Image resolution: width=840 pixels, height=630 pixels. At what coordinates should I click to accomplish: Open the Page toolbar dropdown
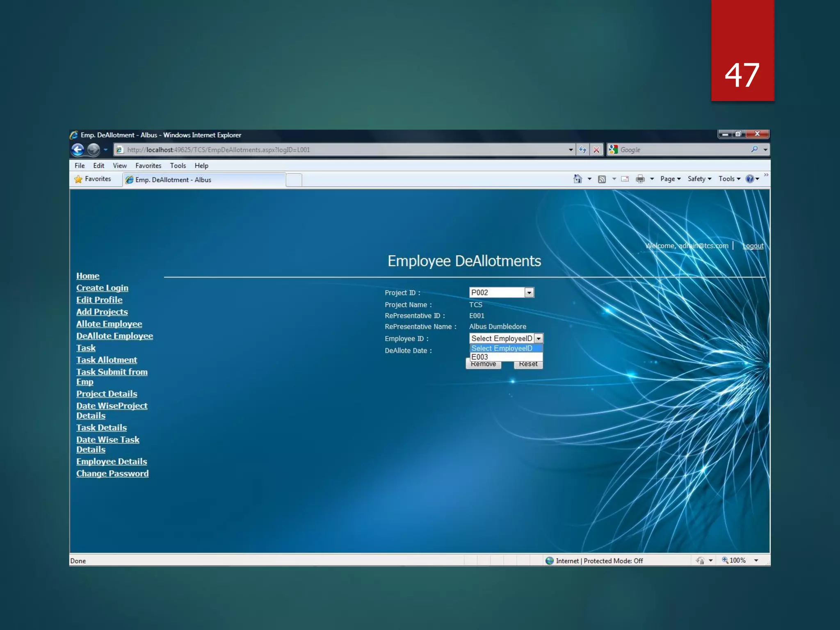[670, 179]
